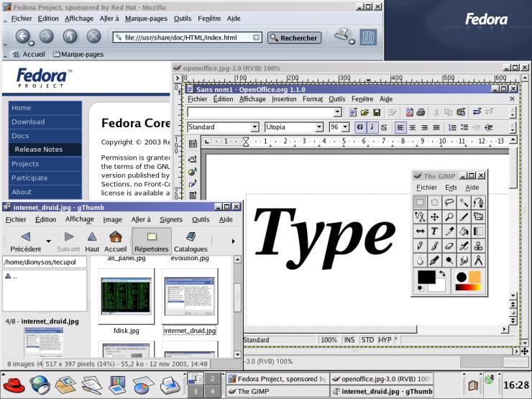Select the gradient blend tool in GIMP
The height and width of the screenshot is (399, 532).
[x=478, y=231]
